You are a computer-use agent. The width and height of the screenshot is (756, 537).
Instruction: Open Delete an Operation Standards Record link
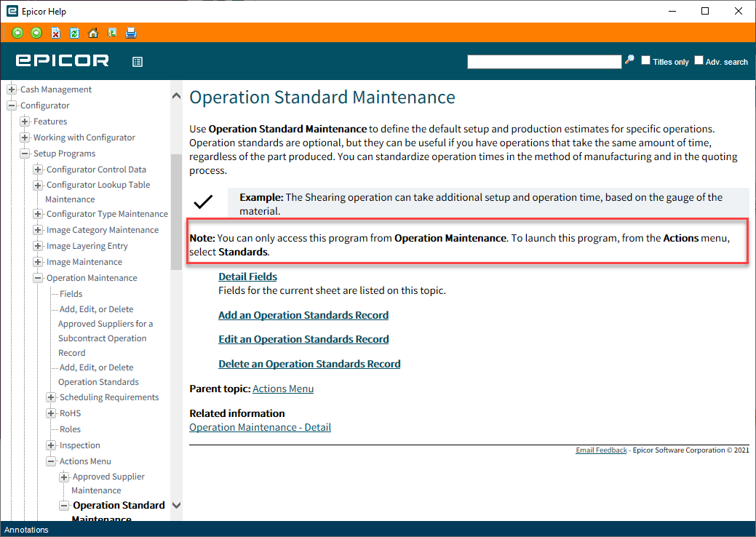309,364
